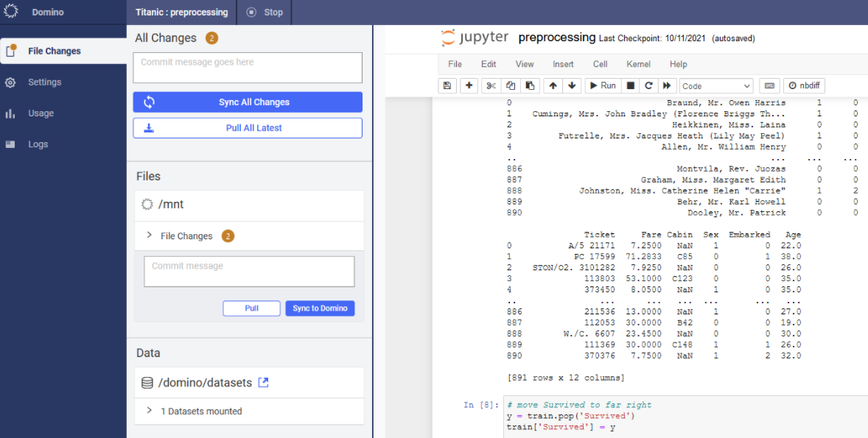Click fare value 71.2833

pyautogui.click(x=644, y=257)
